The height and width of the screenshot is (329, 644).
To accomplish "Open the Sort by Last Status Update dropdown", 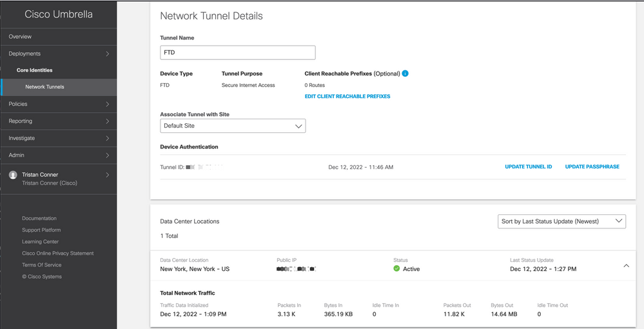I will [x=561, y=221].
